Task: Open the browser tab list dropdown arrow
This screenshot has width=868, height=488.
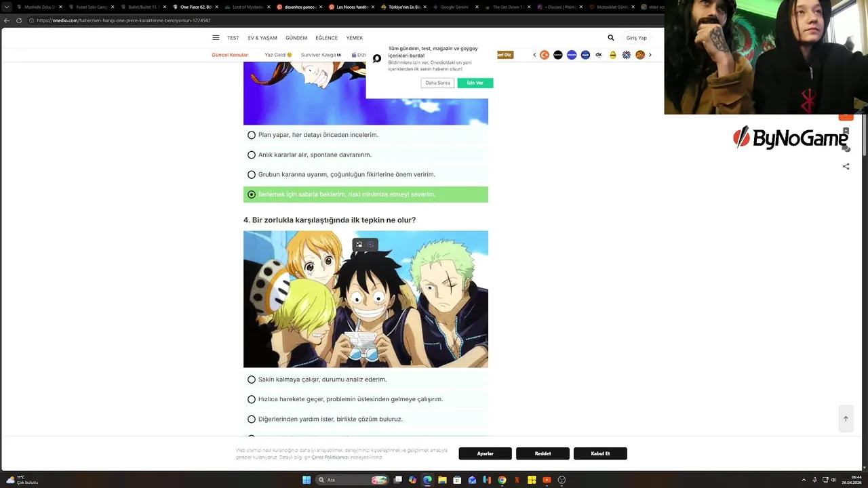Action: pyautogui.click(x=7, y=7)
